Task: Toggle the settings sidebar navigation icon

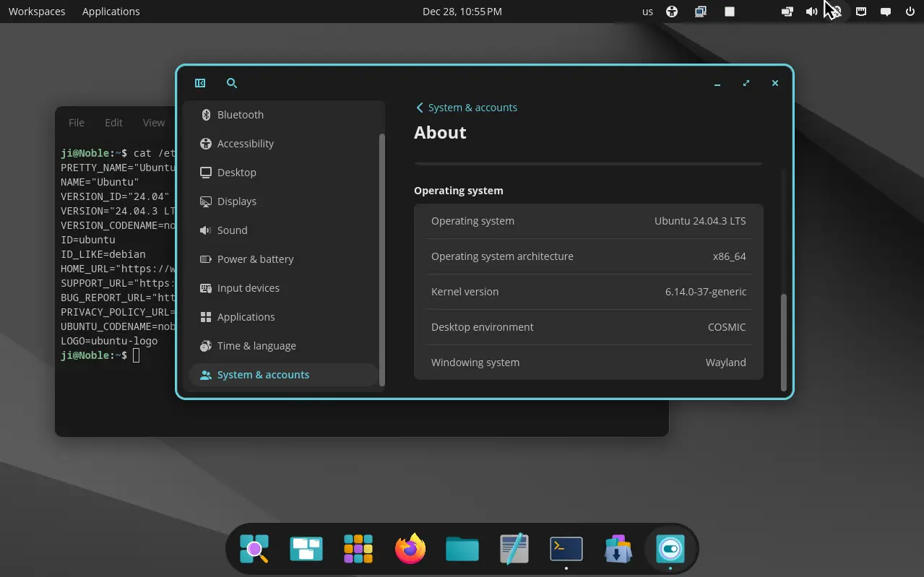Action: 200,83
